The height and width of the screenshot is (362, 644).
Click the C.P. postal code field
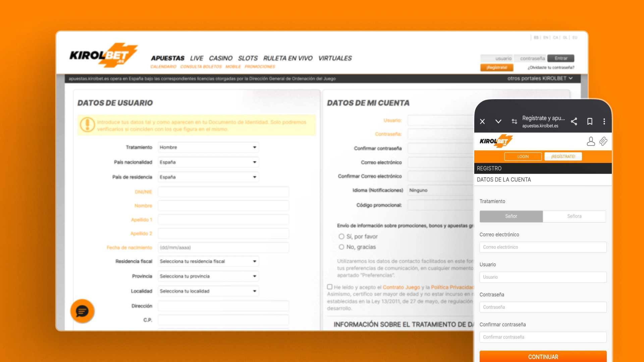click(223, 320)
